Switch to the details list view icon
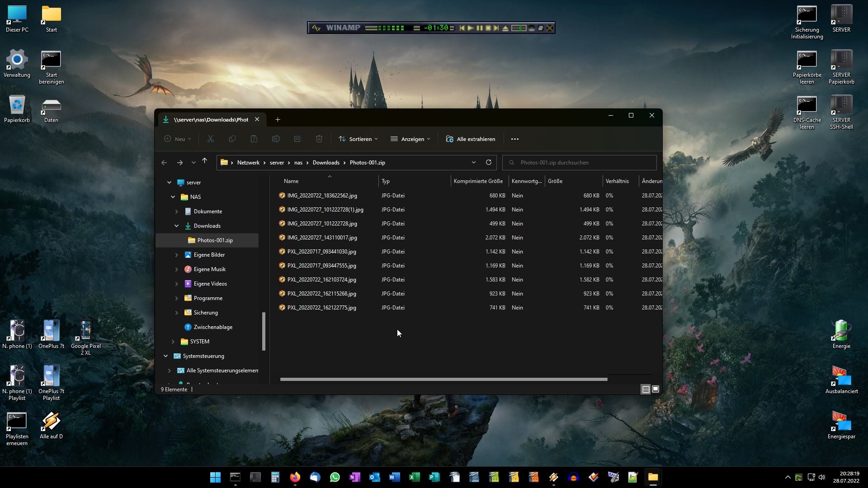The image size is (868, 488). pos(646,389)
